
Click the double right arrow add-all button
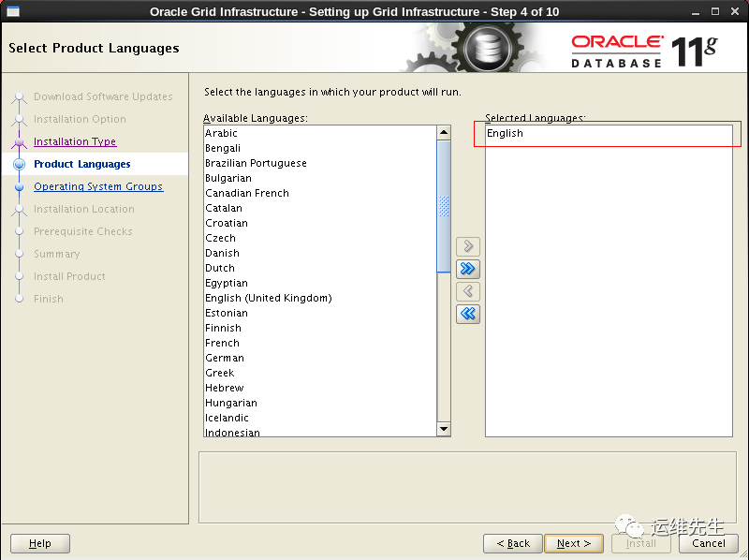467,269
